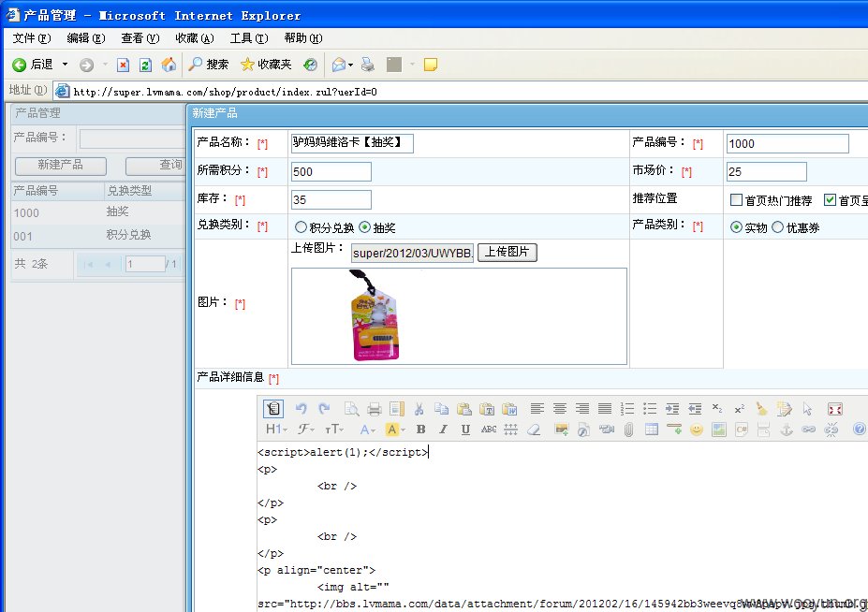Select 抽奖 radio option
This screenshot has width=868, height=612.
365,226
